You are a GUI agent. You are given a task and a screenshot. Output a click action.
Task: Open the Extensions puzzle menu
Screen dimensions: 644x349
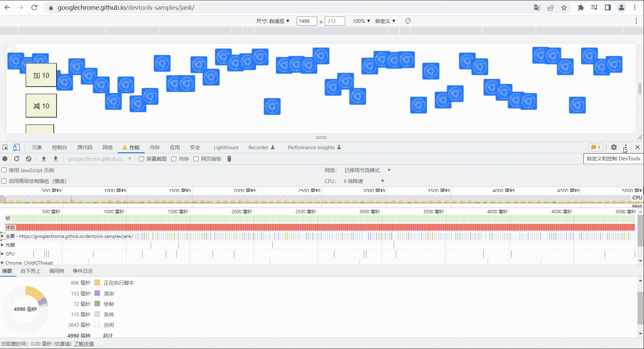[x=581, y=7]
